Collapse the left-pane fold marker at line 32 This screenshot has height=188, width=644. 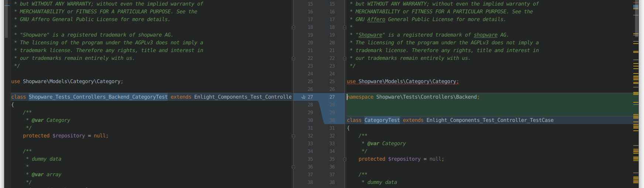[x=294, y=136]
